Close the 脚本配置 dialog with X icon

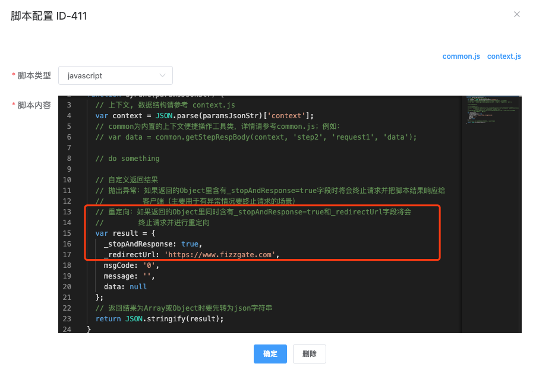click(x=517, y=14)
